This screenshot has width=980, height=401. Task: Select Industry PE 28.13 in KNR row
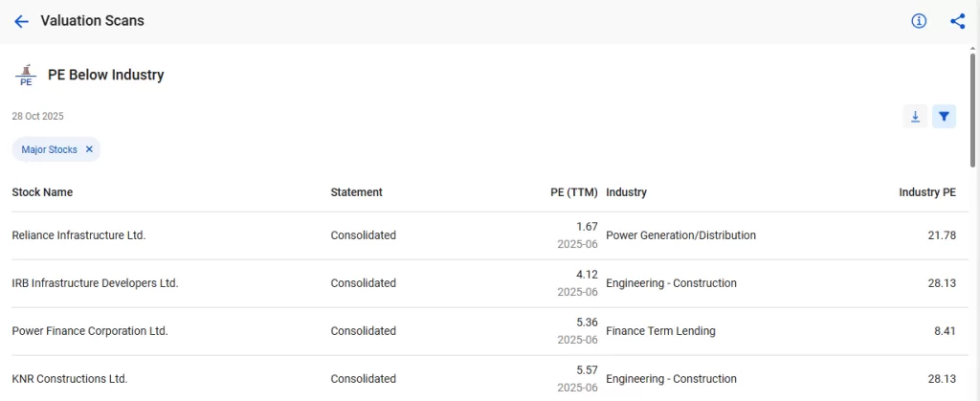[x=942, y=379]
